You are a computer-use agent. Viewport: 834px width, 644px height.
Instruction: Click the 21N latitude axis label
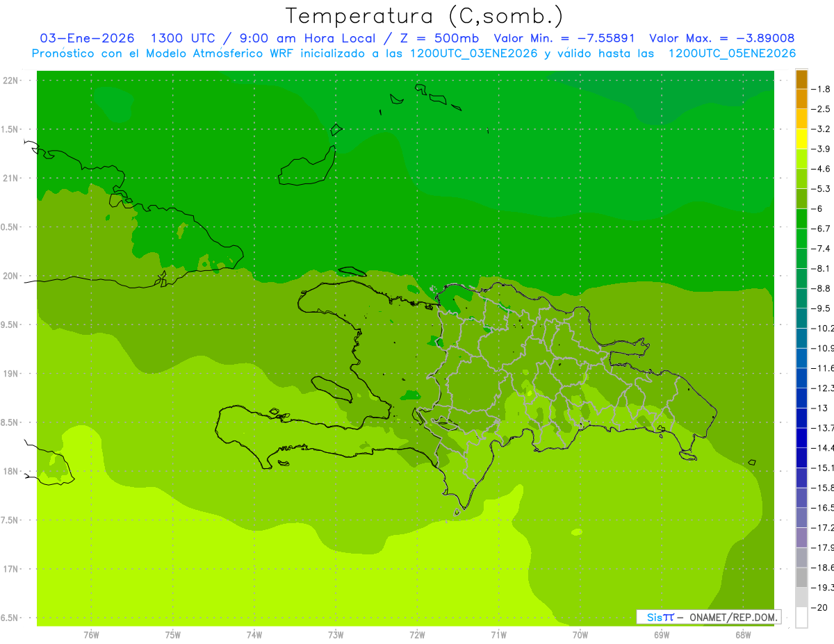pyautogui.click(x=11, y=179)
